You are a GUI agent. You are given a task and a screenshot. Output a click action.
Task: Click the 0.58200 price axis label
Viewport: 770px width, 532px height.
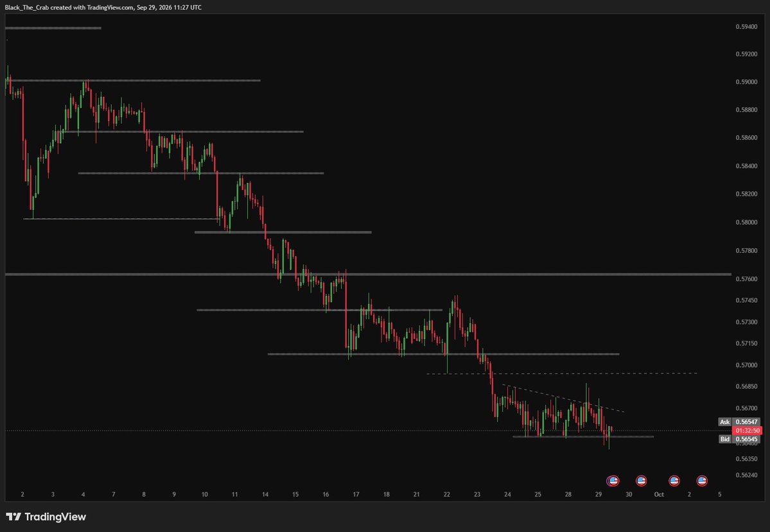746,194
